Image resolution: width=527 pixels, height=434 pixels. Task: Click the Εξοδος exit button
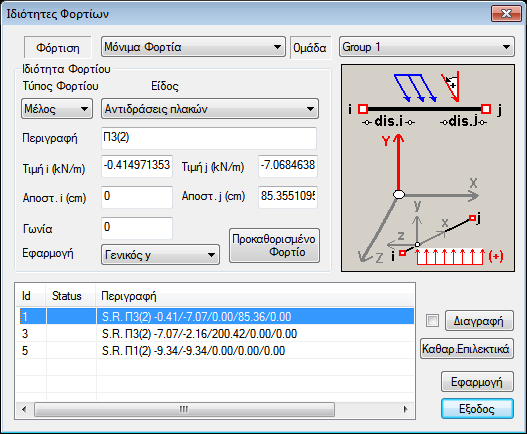[477, 409]
